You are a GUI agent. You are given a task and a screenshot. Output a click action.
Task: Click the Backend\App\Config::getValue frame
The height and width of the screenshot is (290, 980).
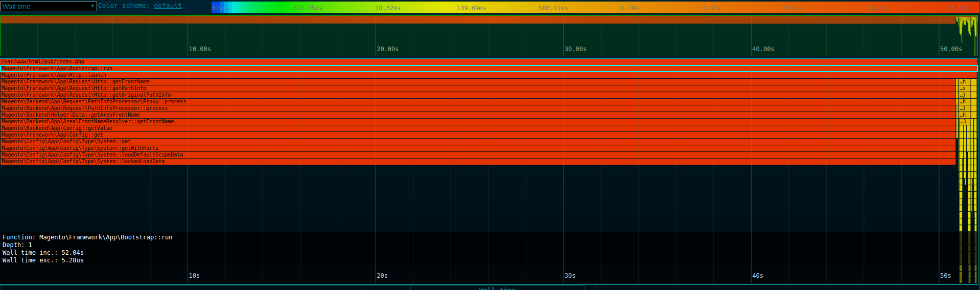point(478,128)
